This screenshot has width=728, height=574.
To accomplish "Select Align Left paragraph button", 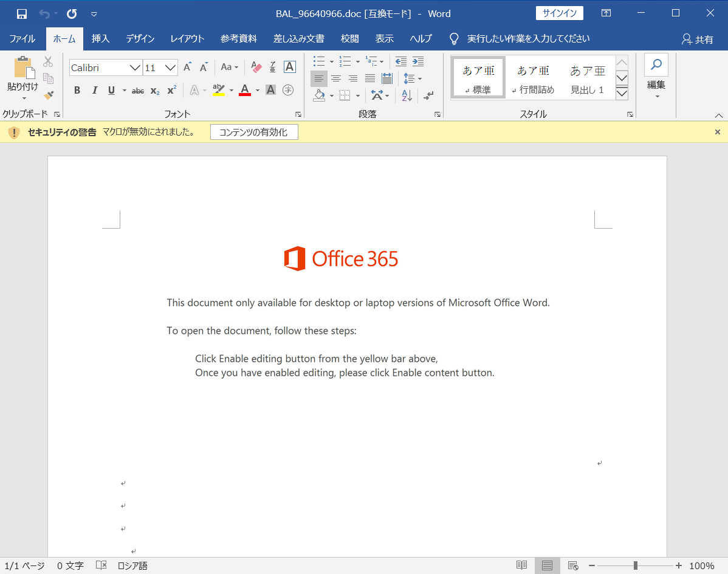I will click(319, 78).
